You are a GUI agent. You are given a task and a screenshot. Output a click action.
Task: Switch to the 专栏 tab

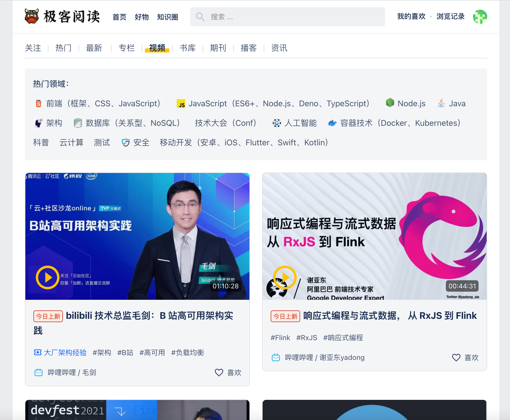tap(126, 48)
